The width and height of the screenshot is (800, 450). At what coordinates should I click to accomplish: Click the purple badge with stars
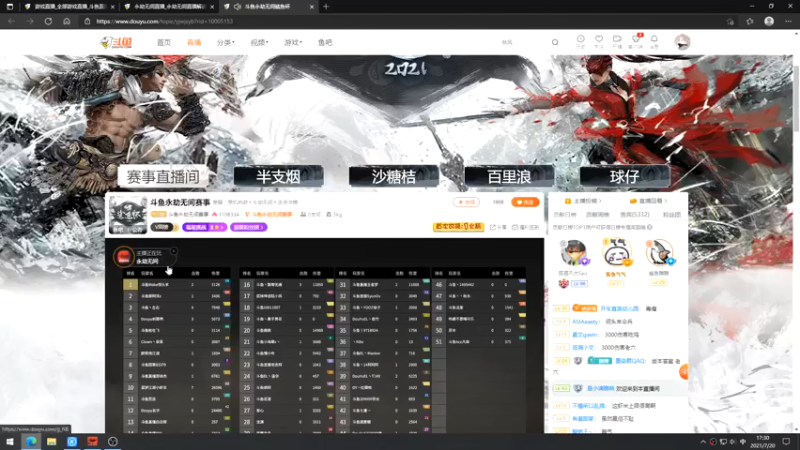(x=205, y=227)
